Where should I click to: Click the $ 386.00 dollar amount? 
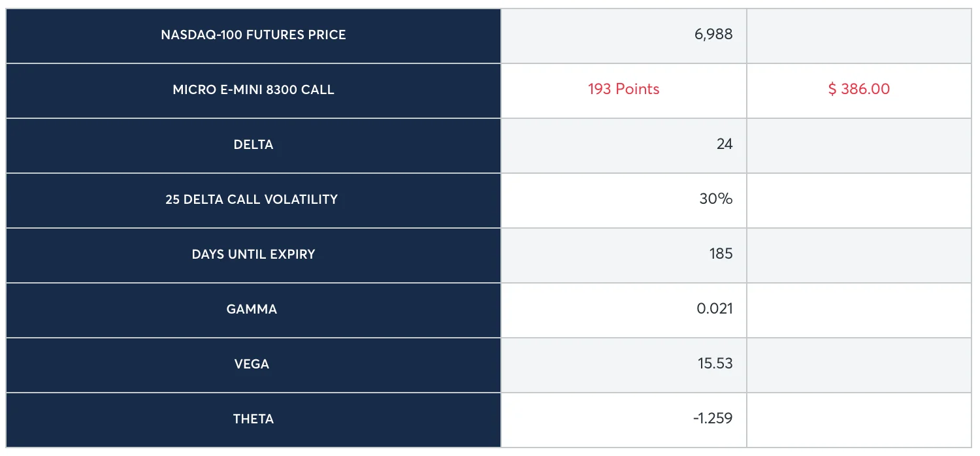click(x=858, y=90)
